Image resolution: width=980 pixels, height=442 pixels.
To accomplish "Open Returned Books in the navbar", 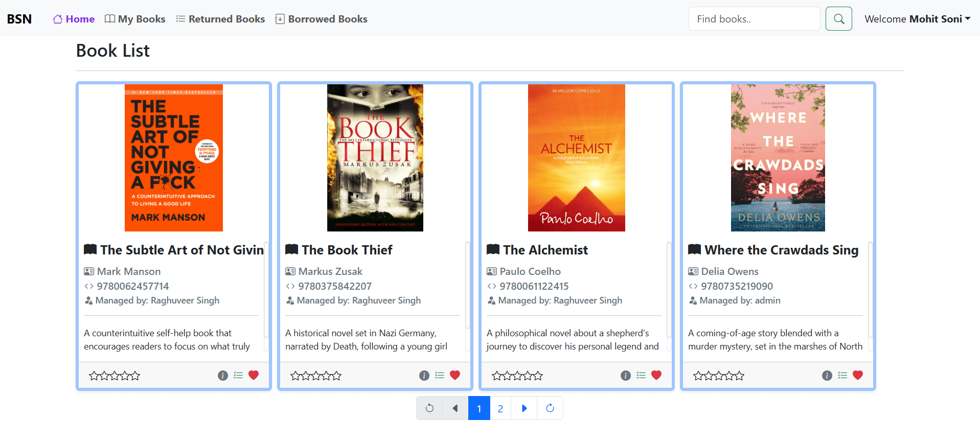I will coord(220,19).
